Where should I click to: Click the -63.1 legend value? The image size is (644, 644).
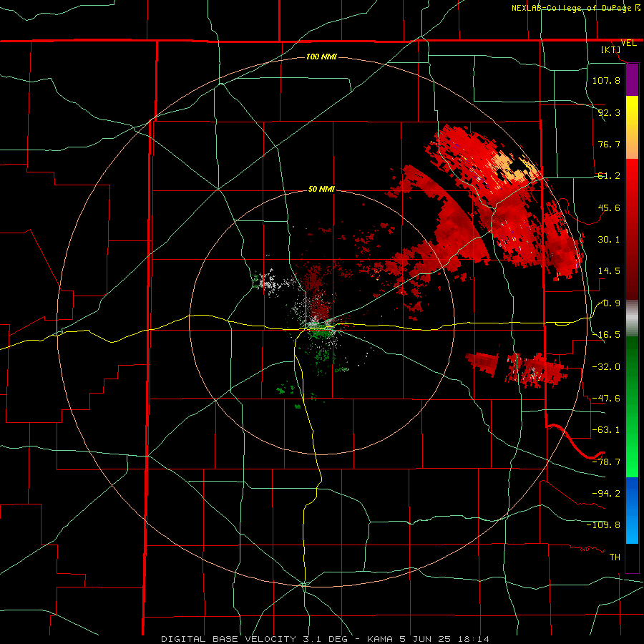(x=606, y=430)
